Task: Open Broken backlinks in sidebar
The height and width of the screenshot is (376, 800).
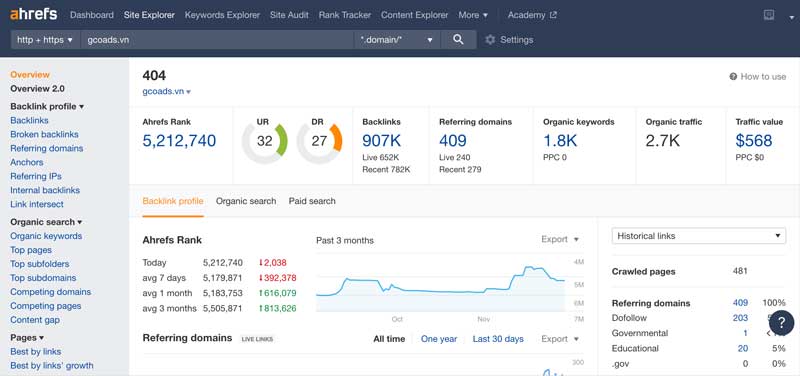Action: pos(44,134)
